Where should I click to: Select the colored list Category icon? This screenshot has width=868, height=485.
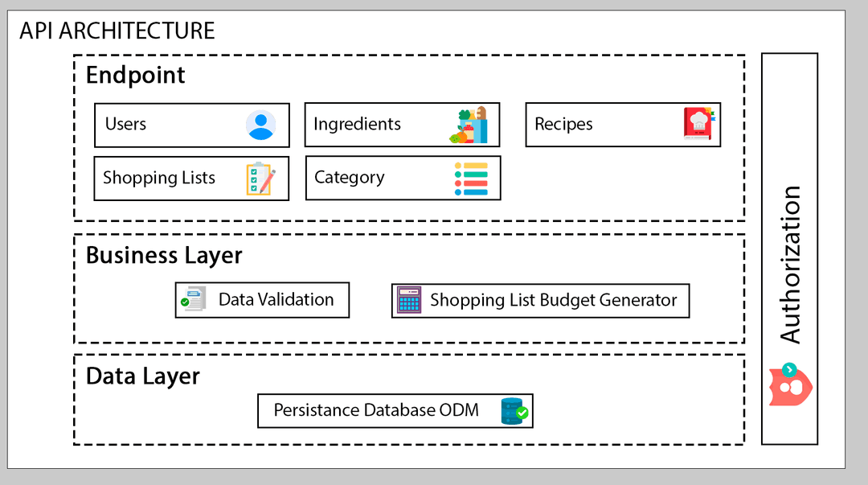click(x=471, y=179)
